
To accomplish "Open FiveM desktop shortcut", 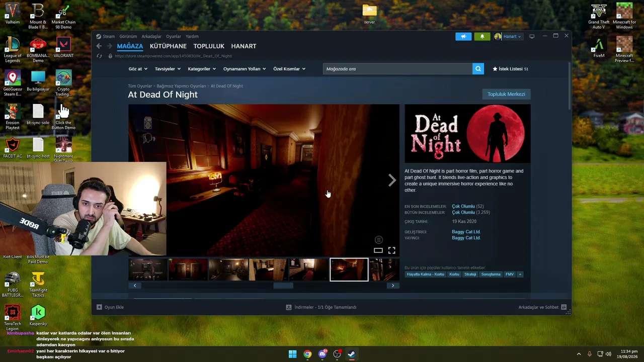I will click(x=599, y=47).
